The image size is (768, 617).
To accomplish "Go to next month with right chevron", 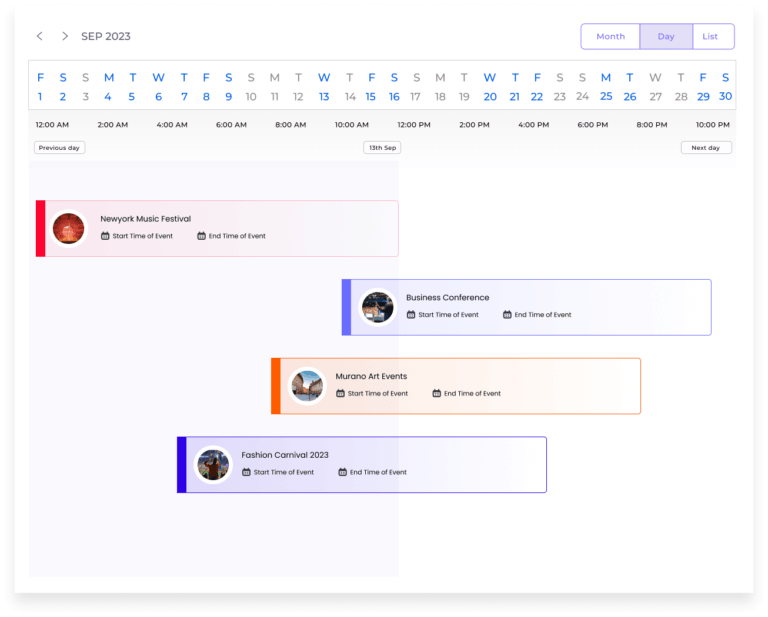I will coord(65,36).
